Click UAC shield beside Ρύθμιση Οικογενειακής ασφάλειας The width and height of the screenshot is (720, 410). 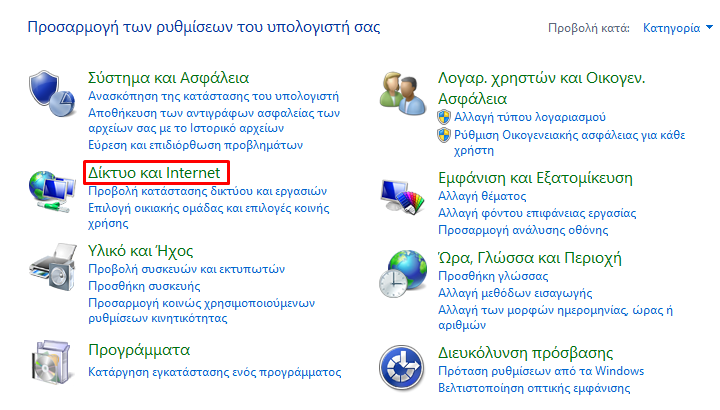(444, 135)
